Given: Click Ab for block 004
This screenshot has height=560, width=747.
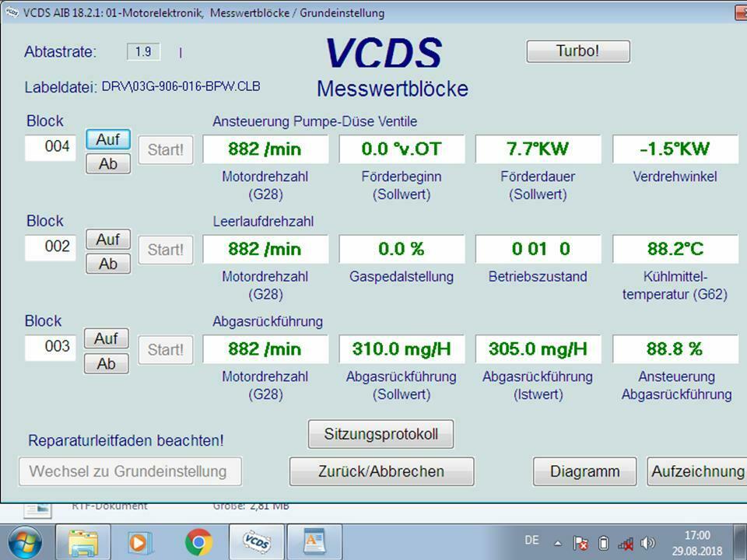Looking at the screenshot, I should coord(108,164).
